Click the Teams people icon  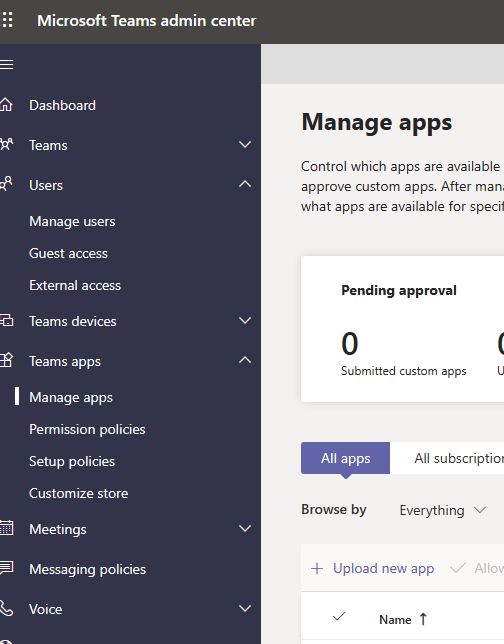pyautogui.click(x=6, y=145)
